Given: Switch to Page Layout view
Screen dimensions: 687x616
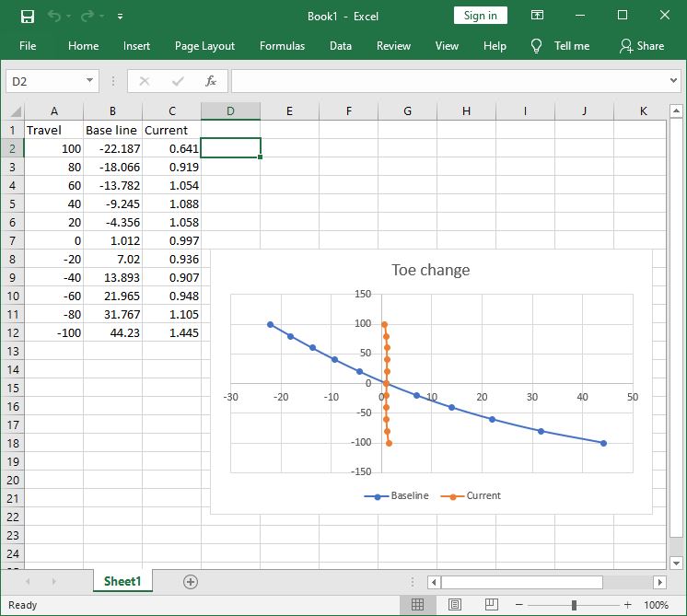Looking at the screenshot, I should 455,605.
